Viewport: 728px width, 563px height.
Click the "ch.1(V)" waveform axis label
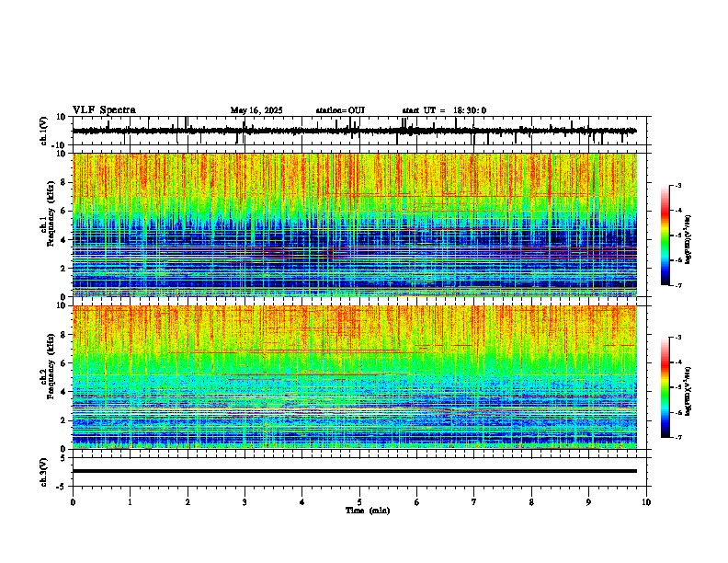point(44,131)
